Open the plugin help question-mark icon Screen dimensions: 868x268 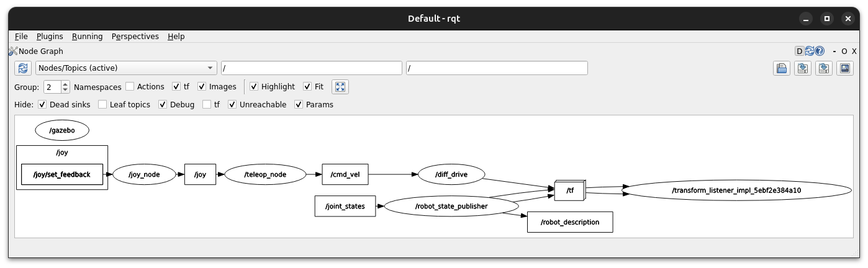pyautogui.click(x=820, y=51)
